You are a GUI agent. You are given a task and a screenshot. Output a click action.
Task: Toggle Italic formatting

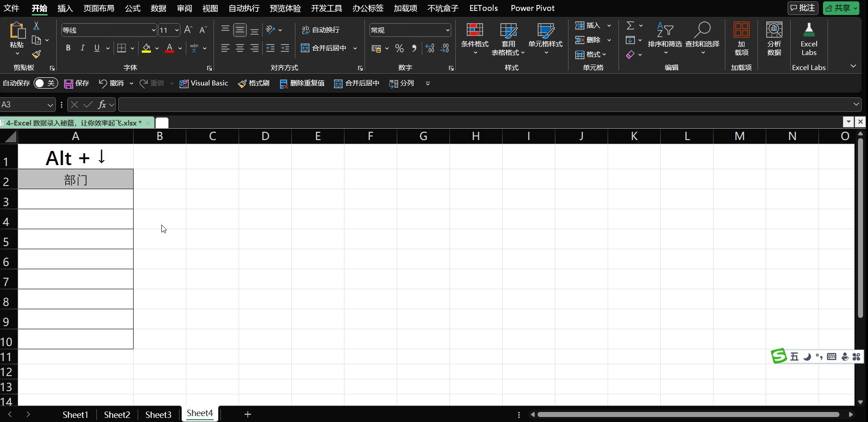pos(82,48)
